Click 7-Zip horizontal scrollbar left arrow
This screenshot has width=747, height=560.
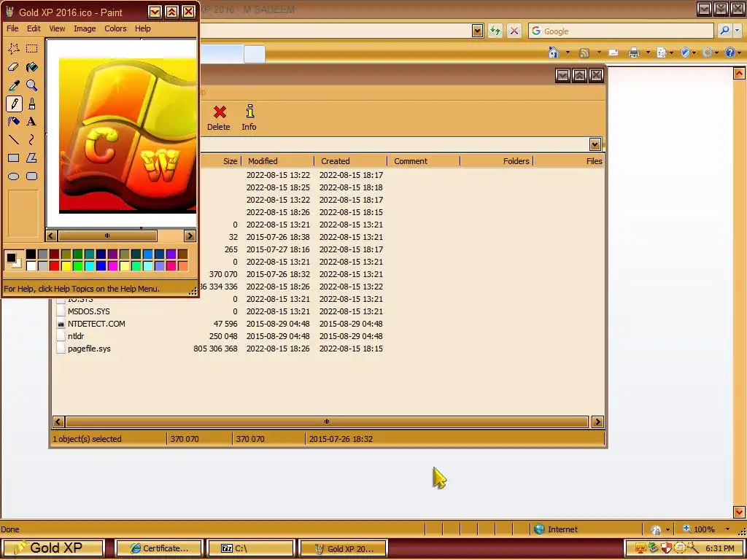58,421
